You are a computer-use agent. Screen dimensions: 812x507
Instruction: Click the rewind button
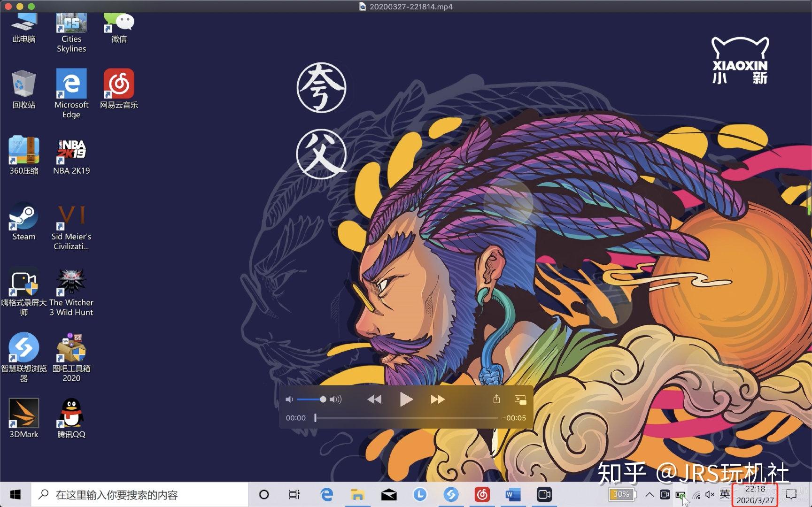click(374, 399)
